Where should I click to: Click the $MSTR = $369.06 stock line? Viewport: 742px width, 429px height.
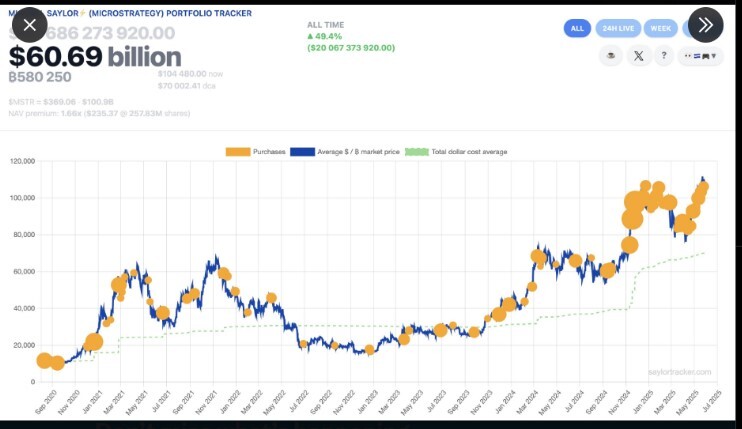[x=61, y=102]
